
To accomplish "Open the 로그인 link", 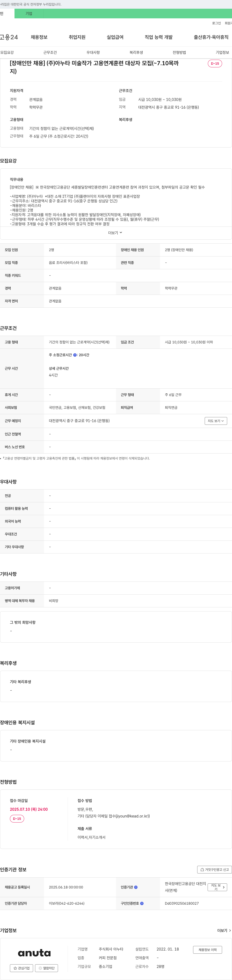I will point(216,23).
